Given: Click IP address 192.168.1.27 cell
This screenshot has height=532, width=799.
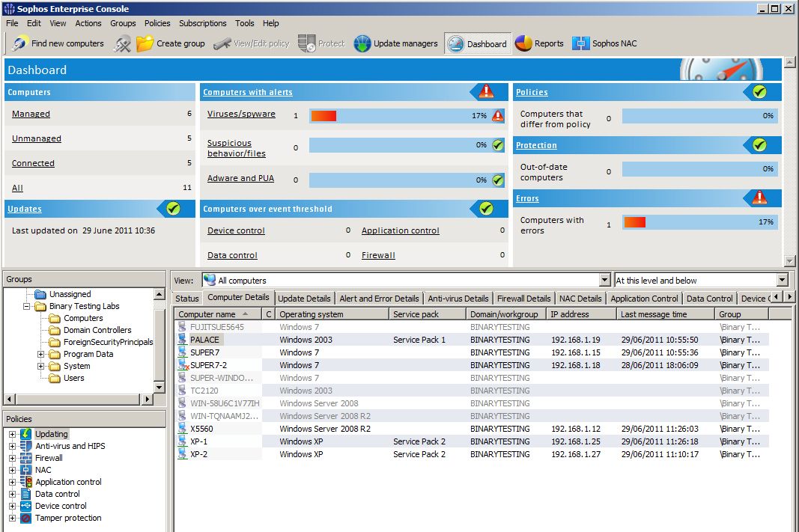Looking at the screenshot, I should tap(576, 454).
